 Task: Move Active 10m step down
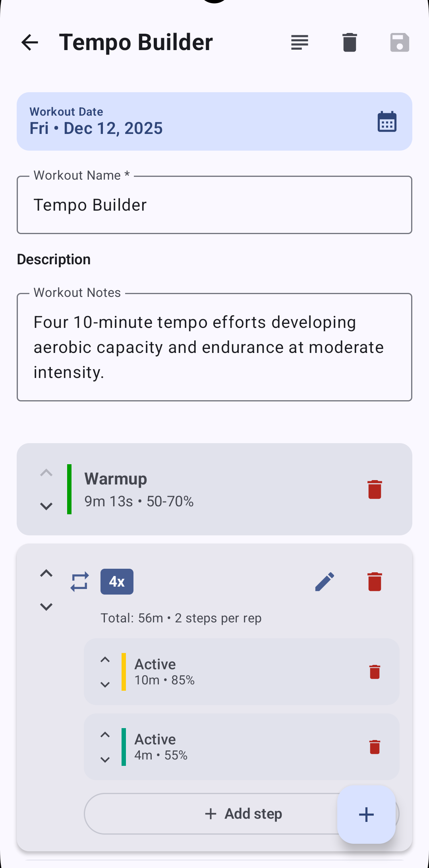click(x=105, y=685)
